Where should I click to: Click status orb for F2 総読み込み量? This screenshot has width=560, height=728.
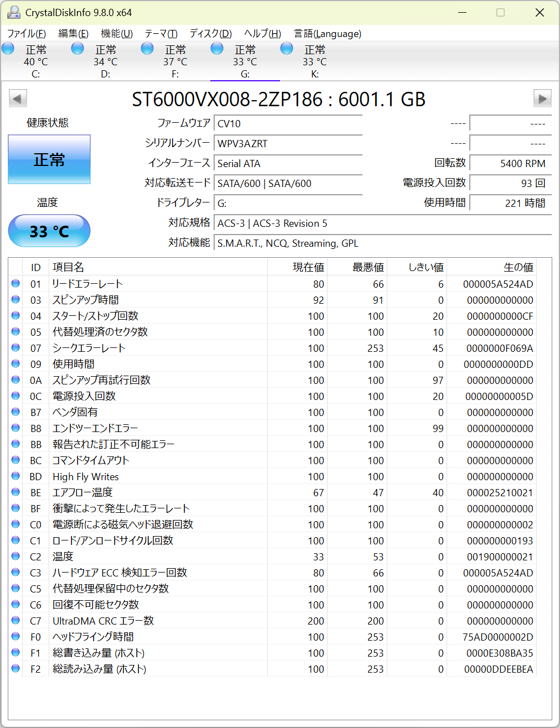point(15,669)
